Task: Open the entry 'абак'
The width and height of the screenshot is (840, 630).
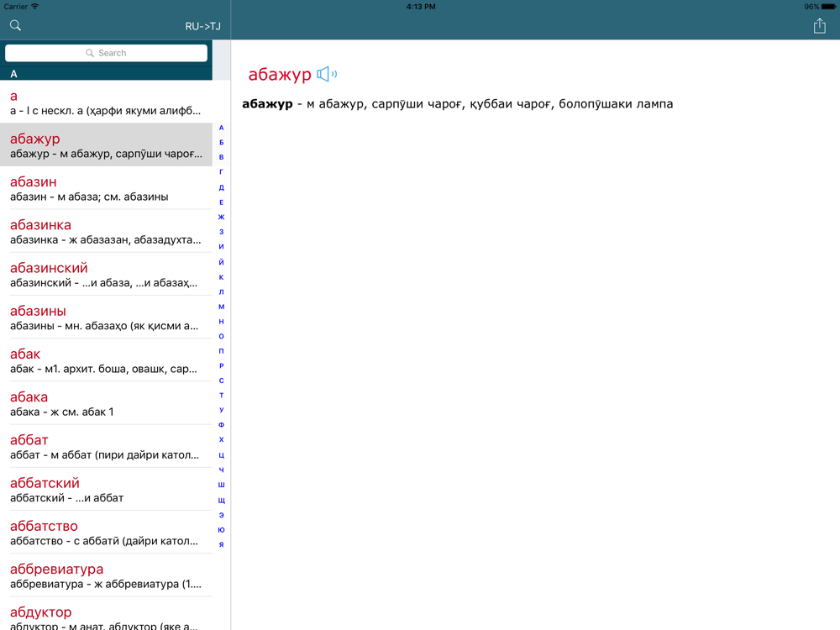Action: tap(106, 360)
